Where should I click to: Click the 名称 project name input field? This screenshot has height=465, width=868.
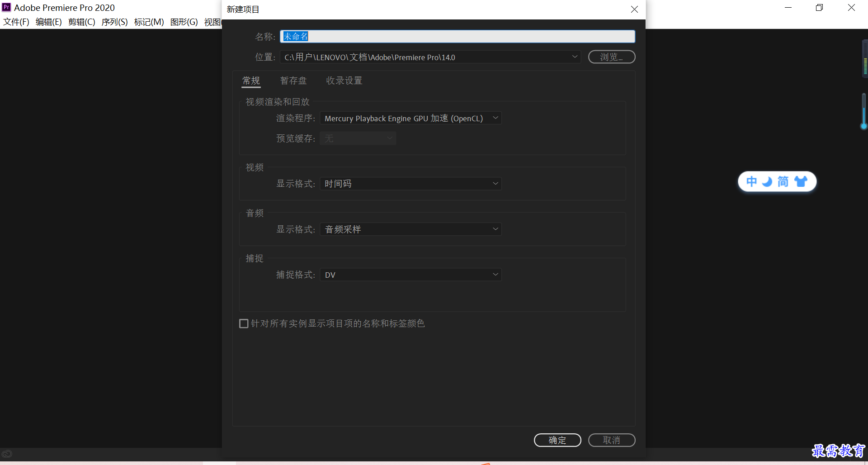point(458,36)
